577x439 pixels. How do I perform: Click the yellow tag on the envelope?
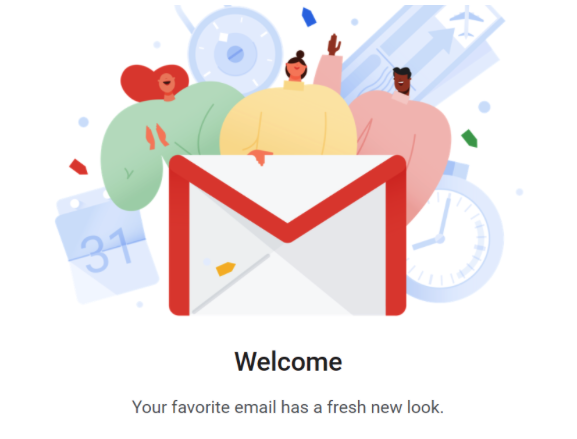tap(225, 269)
